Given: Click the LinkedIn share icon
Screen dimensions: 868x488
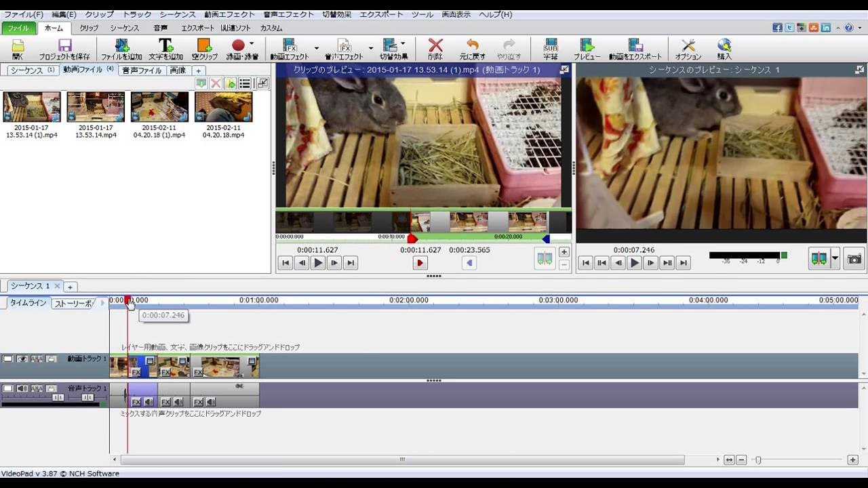Looking at the screenshot, I should click(x=825, y=28).
